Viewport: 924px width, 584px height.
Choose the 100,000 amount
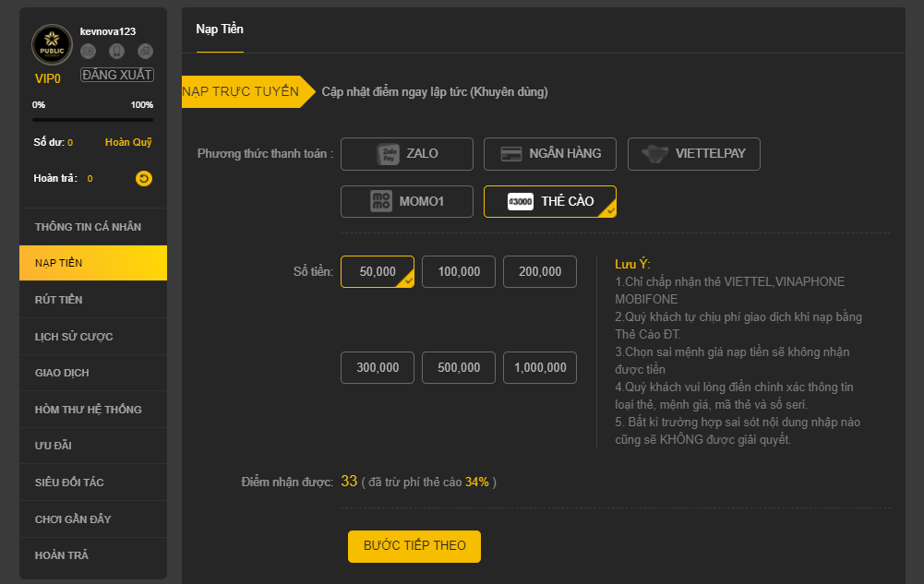(x=459, y=272)
